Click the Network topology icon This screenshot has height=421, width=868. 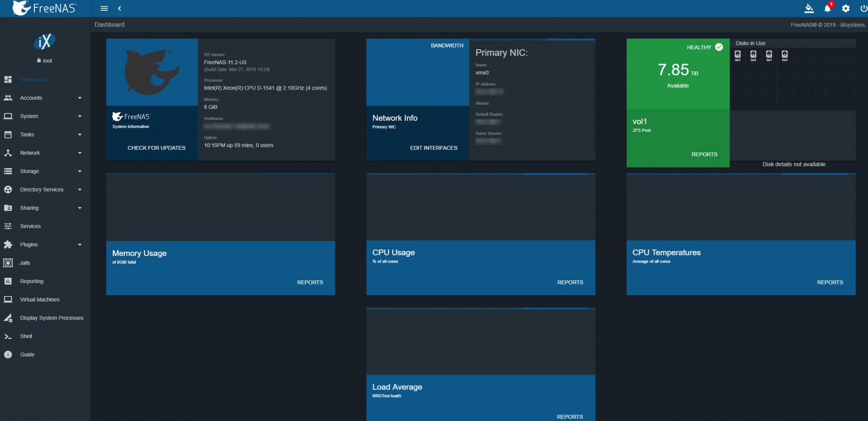[x=8, y=153]
